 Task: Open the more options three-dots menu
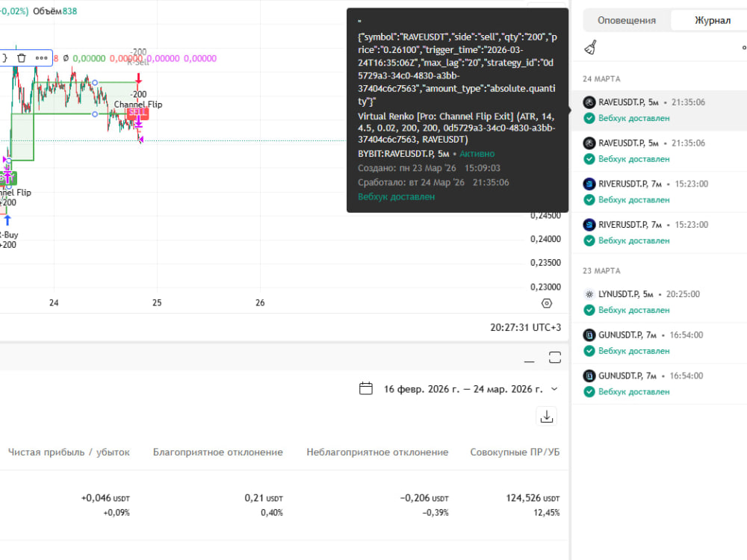[41, 58]
